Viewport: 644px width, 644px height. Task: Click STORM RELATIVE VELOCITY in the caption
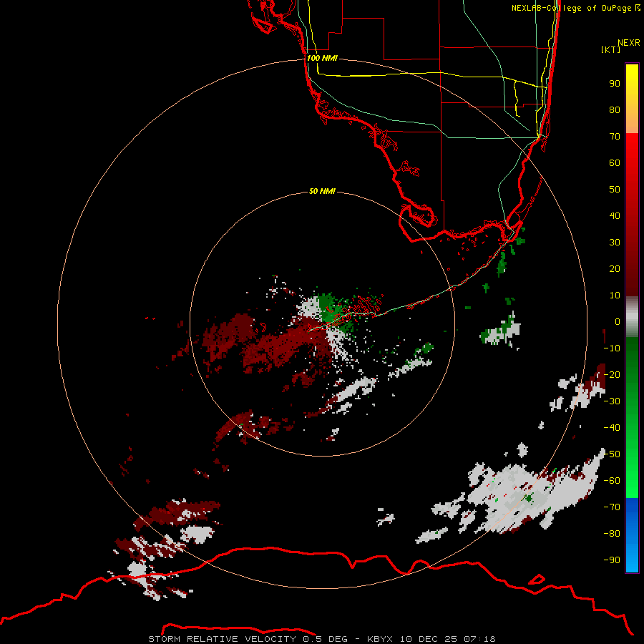point(222,639)
